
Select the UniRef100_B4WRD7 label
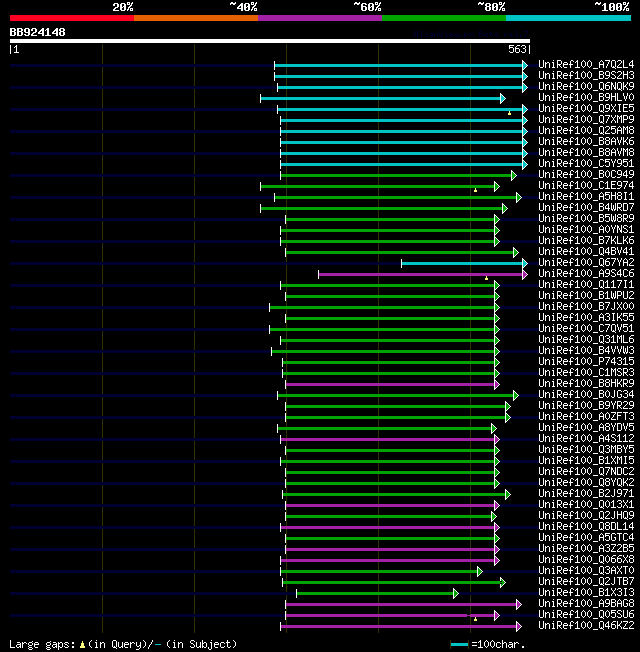tap(586, 207)
